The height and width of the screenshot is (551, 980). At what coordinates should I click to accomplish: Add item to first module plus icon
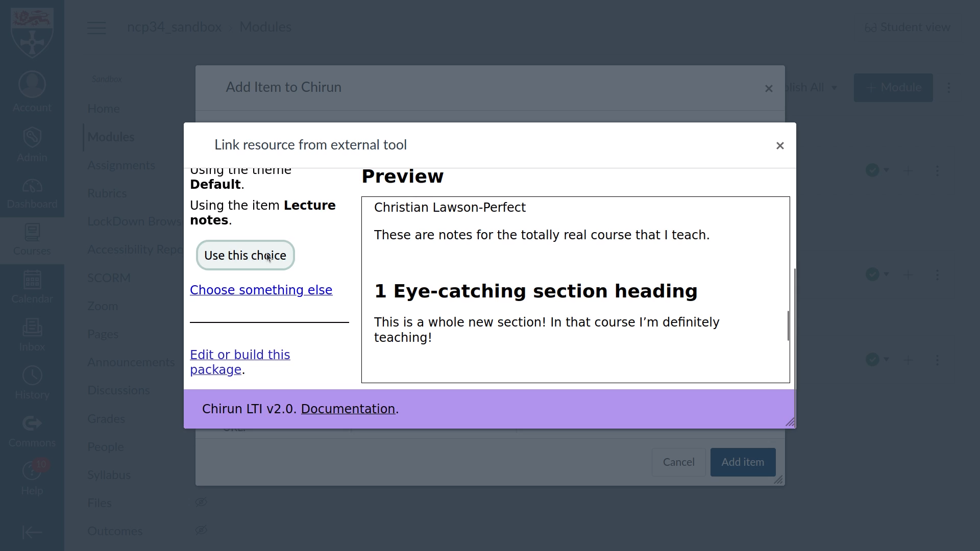pyautogui.click(x=908, y=171)
